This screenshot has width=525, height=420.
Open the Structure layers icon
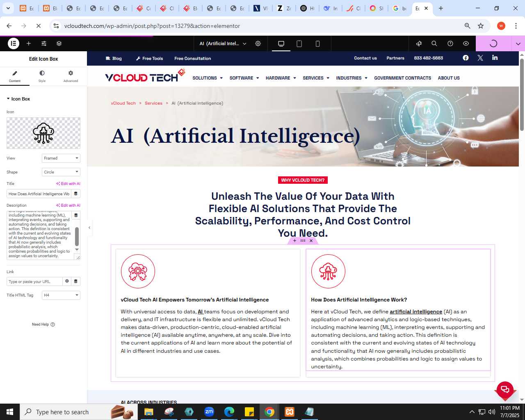pos(59,43)
